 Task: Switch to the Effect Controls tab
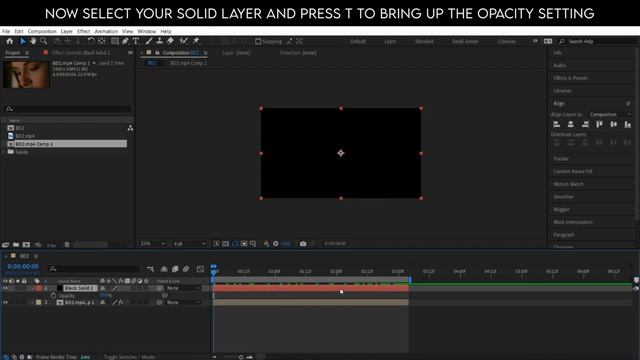[x=81, y=53]
